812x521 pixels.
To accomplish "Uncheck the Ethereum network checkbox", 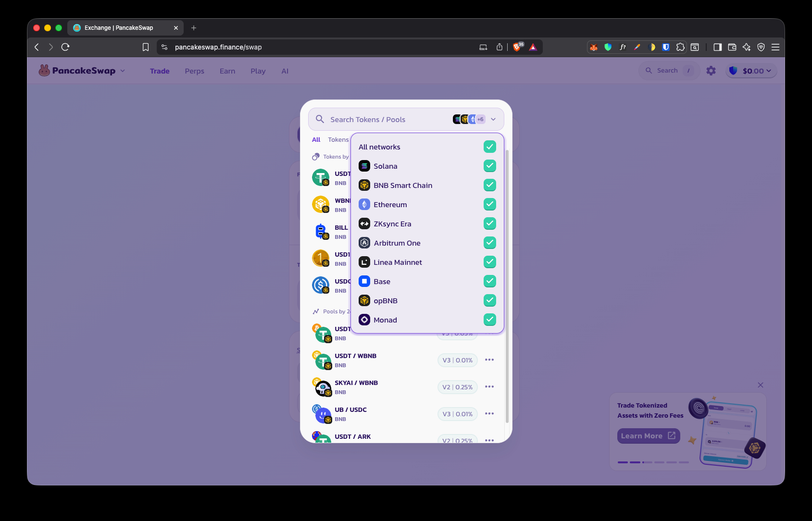I will point(489,204).
